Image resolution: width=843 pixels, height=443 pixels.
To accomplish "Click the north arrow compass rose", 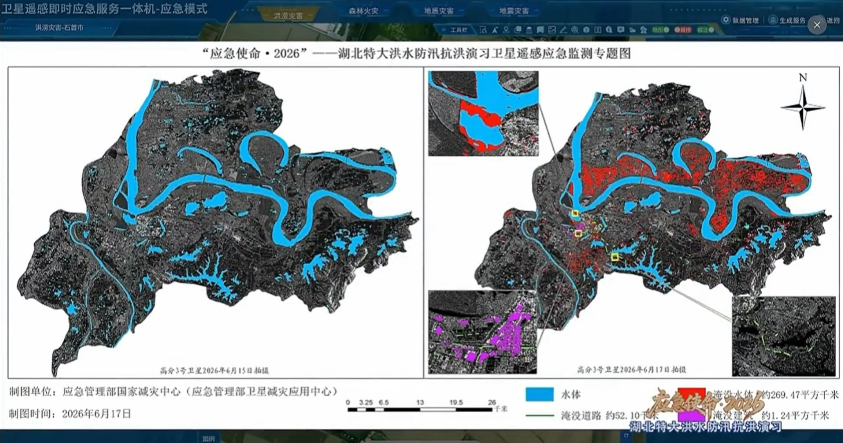I will pos(803,106).
